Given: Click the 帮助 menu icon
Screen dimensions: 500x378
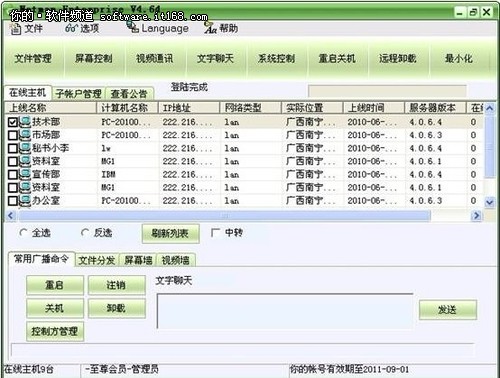Looking at the screenshot, I should click(x=211, y=28).
